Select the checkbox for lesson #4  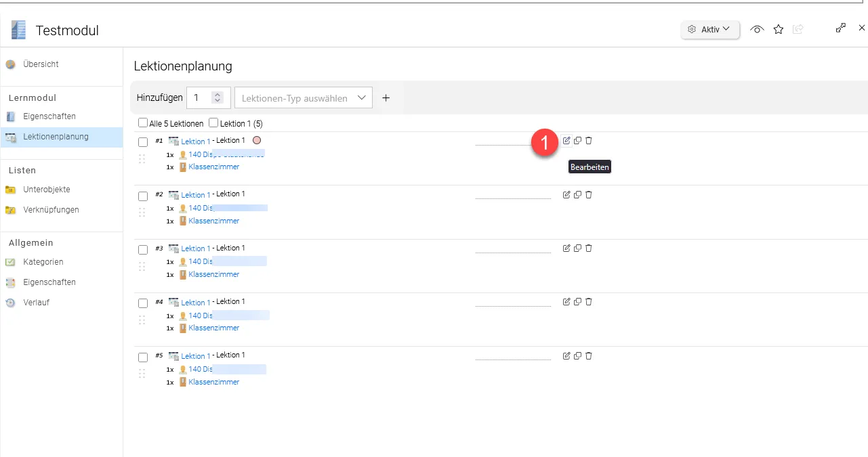click(143, 303)
